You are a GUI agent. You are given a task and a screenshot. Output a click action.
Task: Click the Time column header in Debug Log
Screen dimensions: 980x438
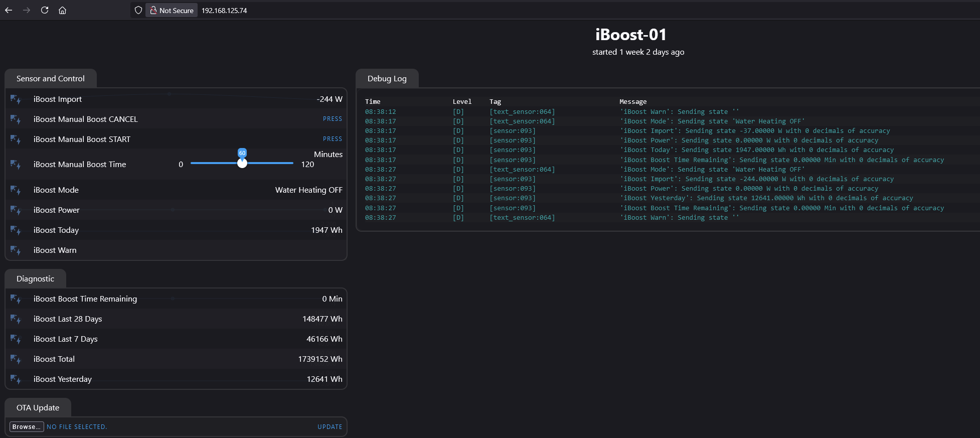(x=373, y=102)
